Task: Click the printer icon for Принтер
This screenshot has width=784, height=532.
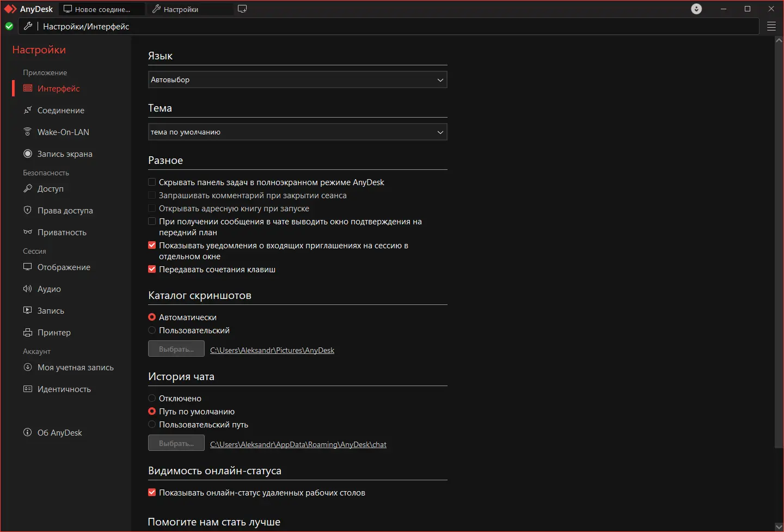Action: click(28, 332)
